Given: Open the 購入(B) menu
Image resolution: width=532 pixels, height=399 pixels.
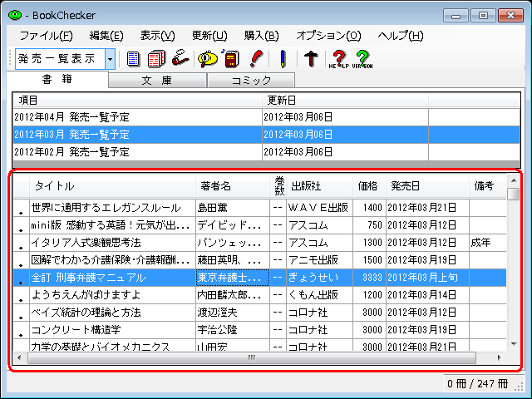Looking at the screenshot, I should (x=261, y=36).
